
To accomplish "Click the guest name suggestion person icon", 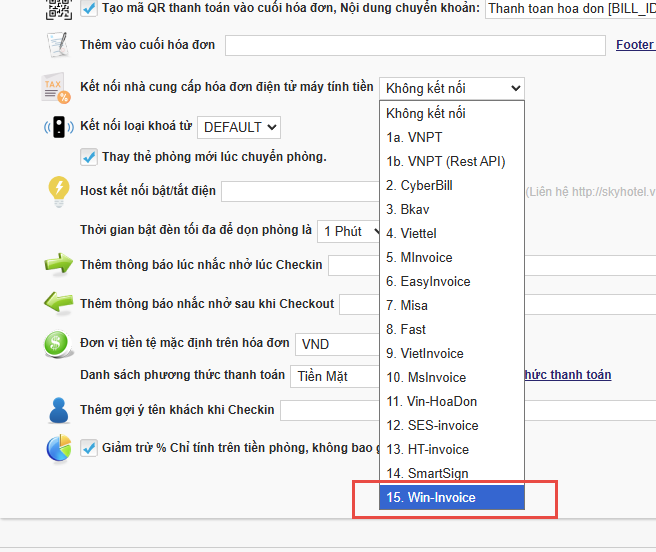I will click(58, 411).
